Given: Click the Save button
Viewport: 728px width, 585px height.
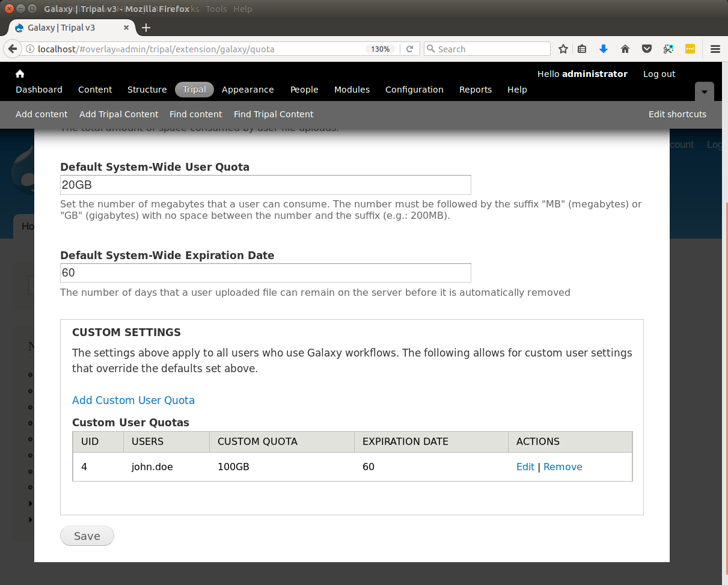Looking at the screenshot, I should click(x=87, y=536).
